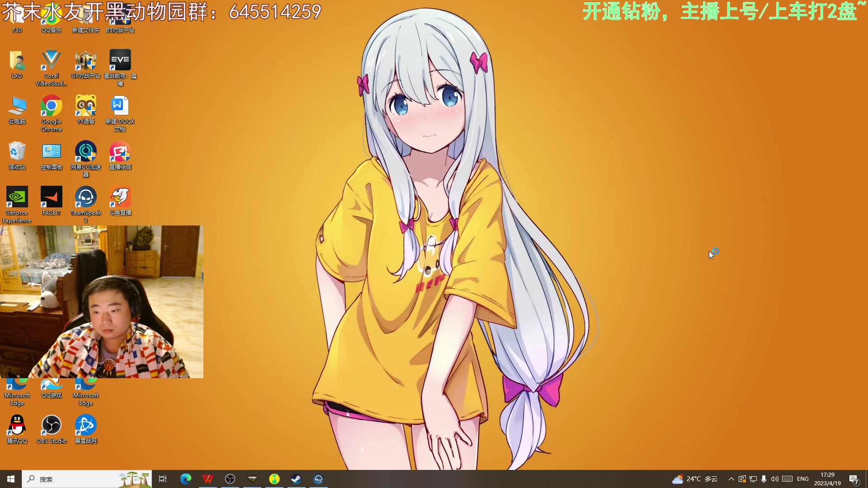
Task: Open Task View on the taskbar
Action: 163,479
